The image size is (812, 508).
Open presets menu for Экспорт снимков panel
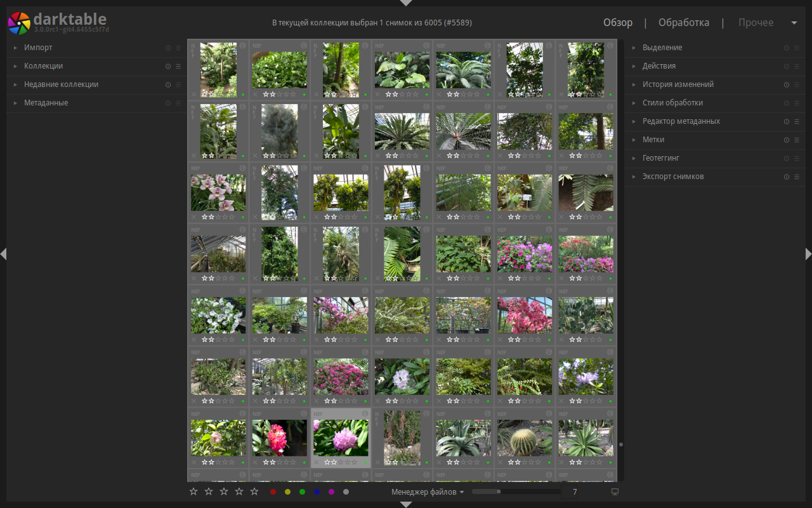click(797, 177)
